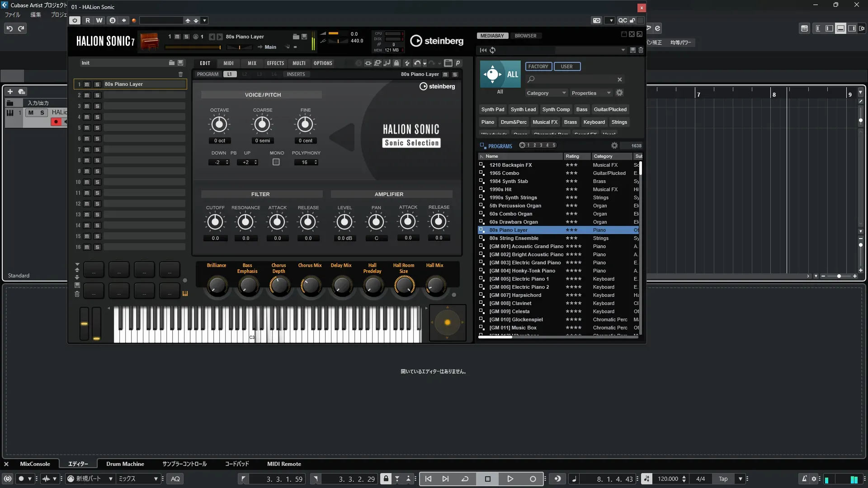
Task: Open the plugin snapshot camera icon
Action: (597, 20)
